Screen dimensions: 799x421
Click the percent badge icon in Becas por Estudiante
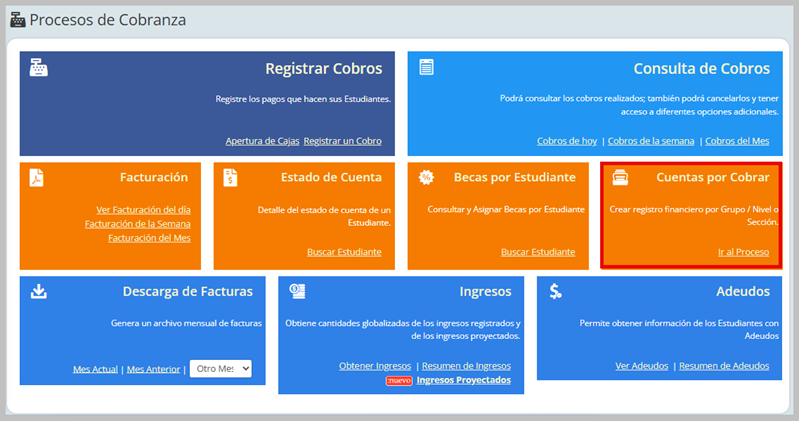coord(425,177)
